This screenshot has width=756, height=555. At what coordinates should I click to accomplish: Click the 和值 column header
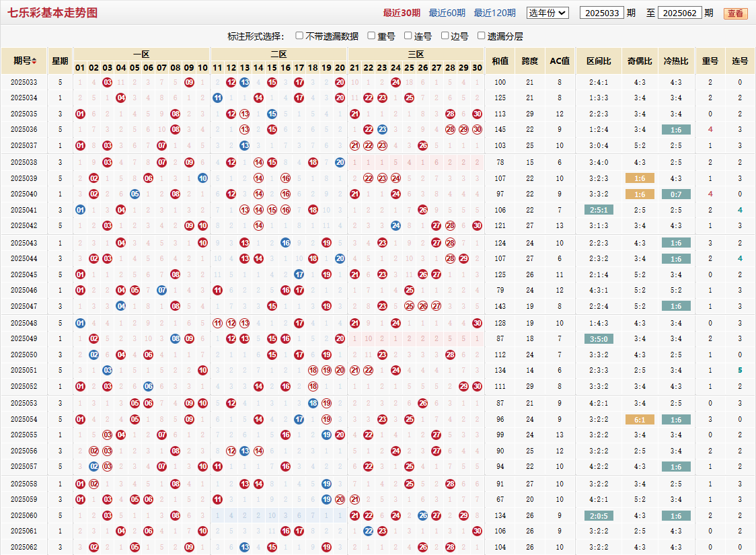click(500, 61)
